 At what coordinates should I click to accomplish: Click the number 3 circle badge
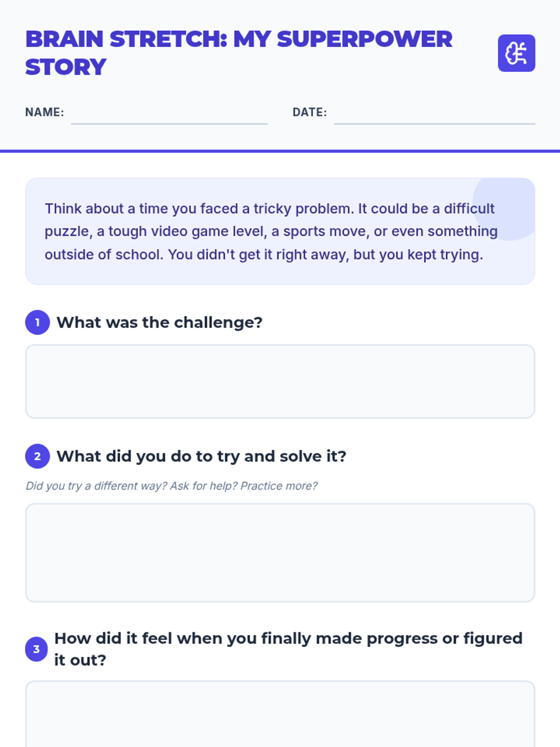(x=36, y=649)
